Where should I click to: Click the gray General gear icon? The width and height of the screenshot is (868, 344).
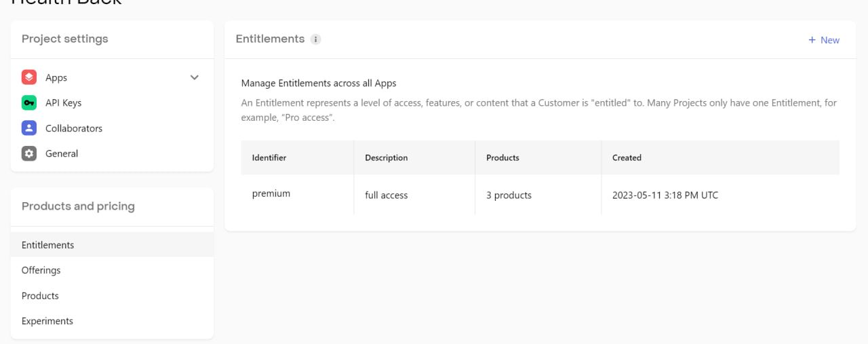(29, 153)
